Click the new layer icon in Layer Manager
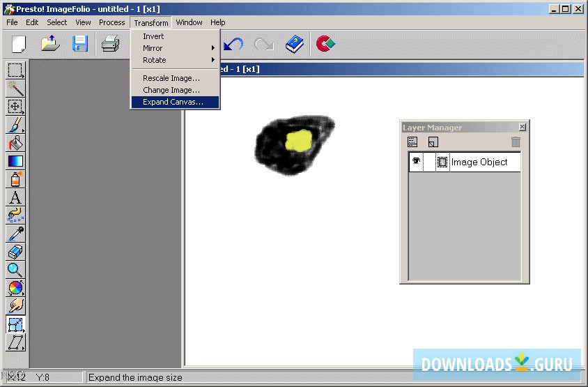Screen dimensions: 588x387 (x=433, y=142)
